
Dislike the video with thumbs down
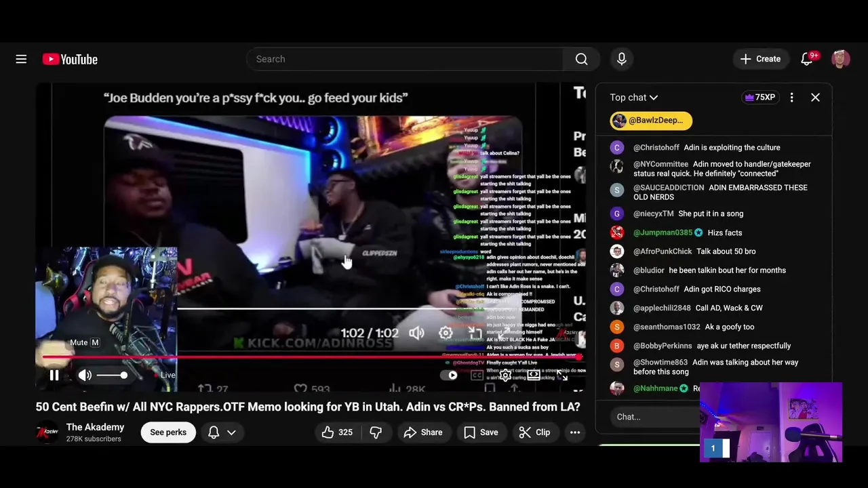click(x=376, y=432)
